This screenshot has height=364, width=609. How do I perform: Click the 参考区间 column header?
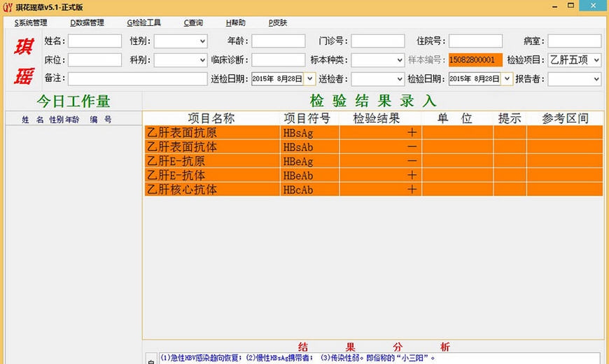pyautogui.click(x=565, y=118)
